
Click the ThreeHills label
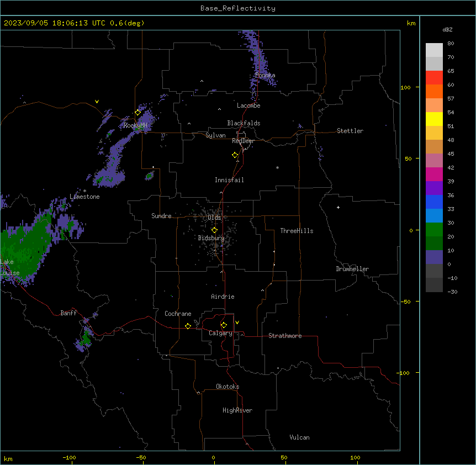[x=297, y=231]
